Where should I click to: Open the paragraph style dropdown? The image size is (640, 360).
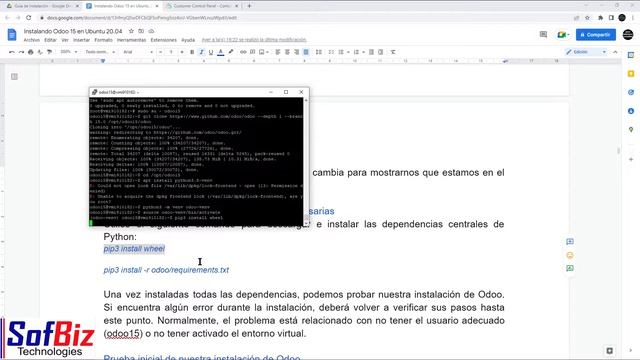(100, 52)
